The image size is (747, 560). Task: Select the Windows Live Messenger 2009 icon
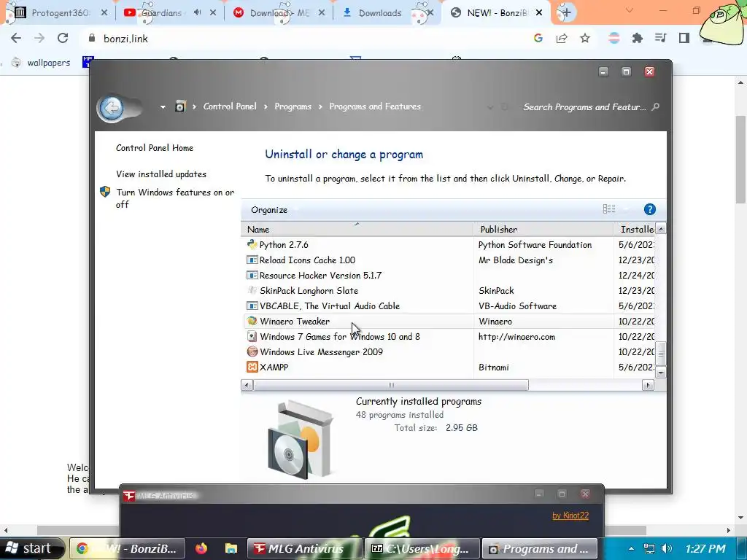pos(252,352)
